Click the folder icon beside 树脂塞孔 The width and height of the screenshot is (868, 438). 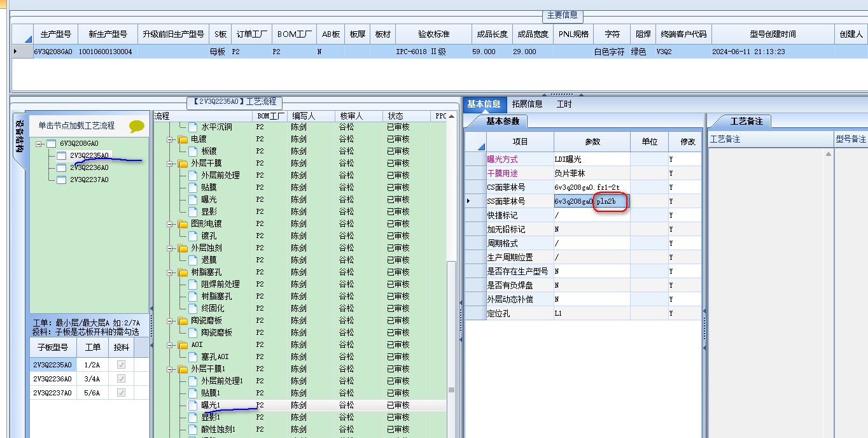click(x=183, y=272)
